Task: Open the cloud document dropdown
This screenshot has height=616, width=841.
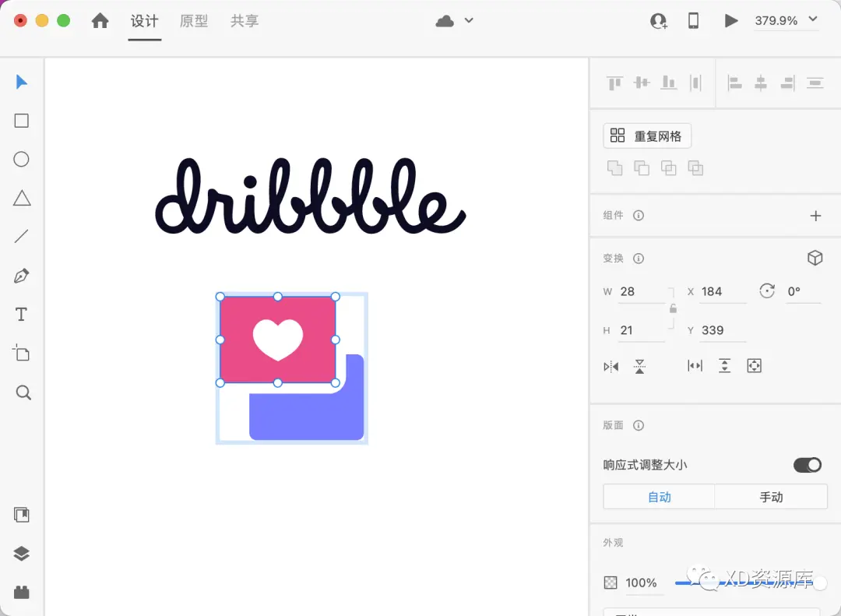Action: [x=454, y=21]
